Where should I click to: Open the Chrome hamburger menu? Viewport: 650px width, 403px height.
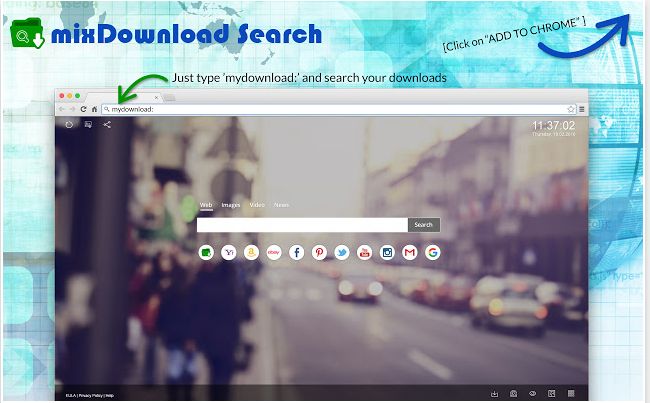[582, 109]
